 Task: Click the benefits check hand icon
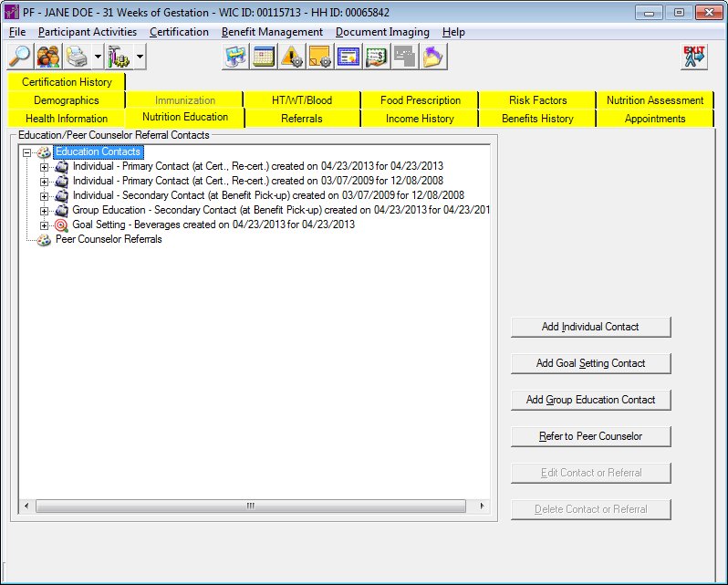[377, 57]
